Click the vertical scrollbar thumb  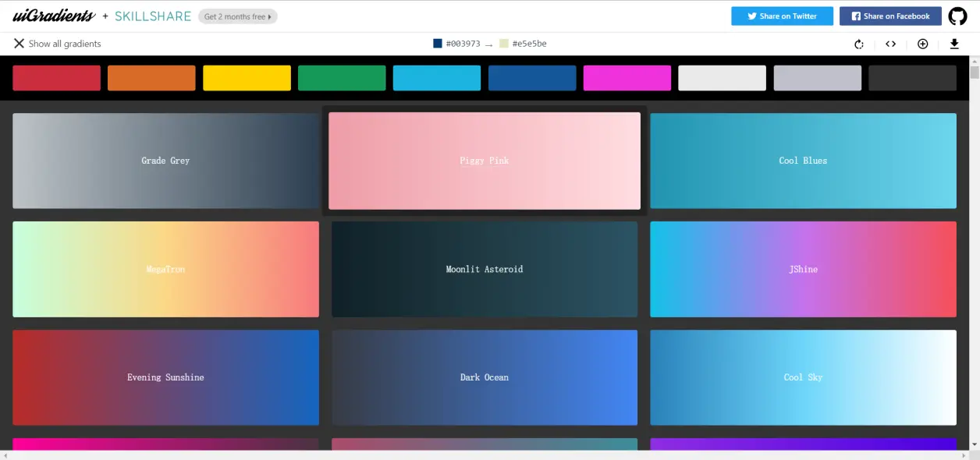point(974,73)
